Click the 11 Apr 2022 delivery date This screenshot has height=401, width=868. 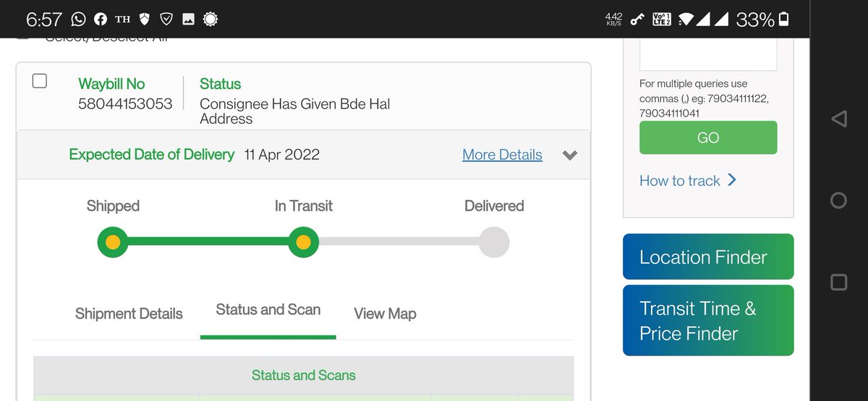(281, 155)
